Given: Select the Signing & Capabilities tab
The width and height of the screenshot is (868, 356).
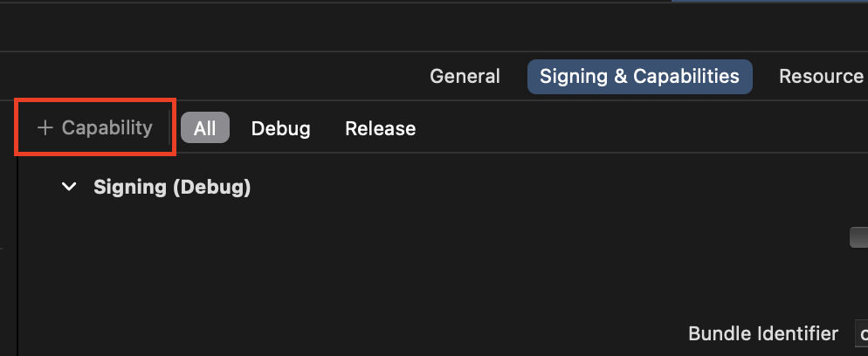Looking at the screenshot, I should (639, 77).
